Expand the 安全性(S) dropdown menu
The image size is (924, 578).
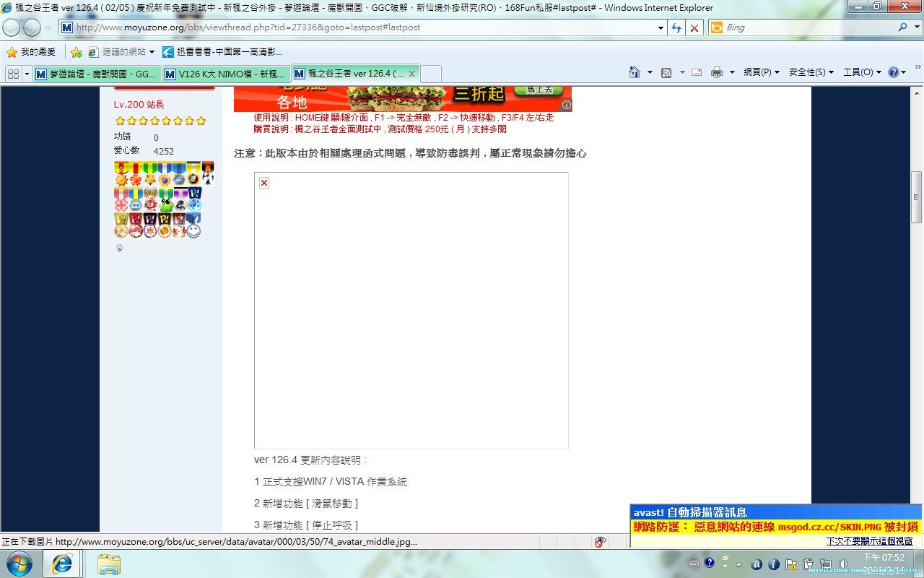tap(811, 72)
